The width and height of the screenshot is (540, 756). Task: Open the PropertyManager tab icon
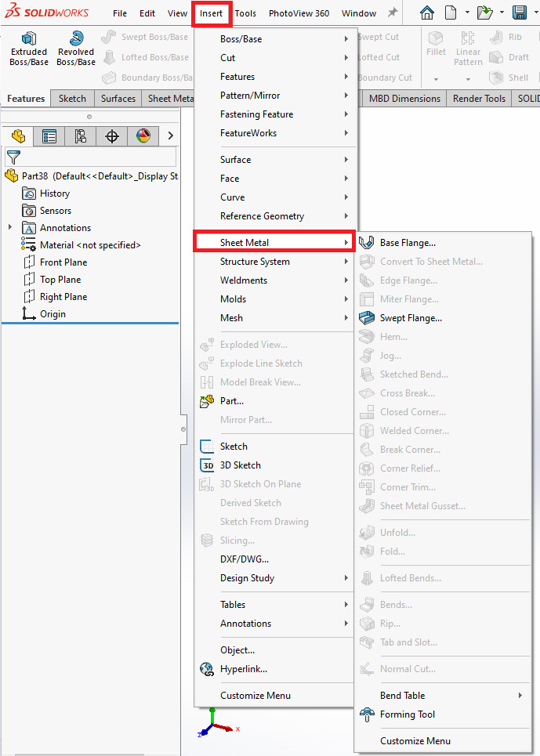49,136
